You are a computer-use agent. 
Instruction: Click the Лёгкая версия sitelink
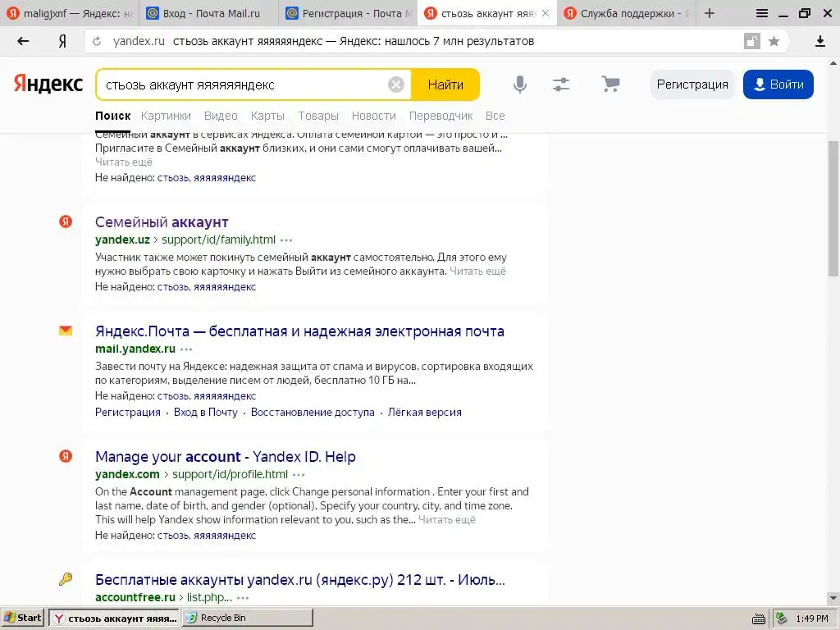click(425, 412)
